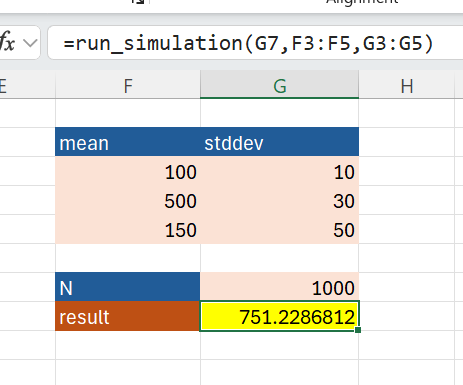463x385 pixels.
Task: Click the 'result' label cell
Action: 128,316
